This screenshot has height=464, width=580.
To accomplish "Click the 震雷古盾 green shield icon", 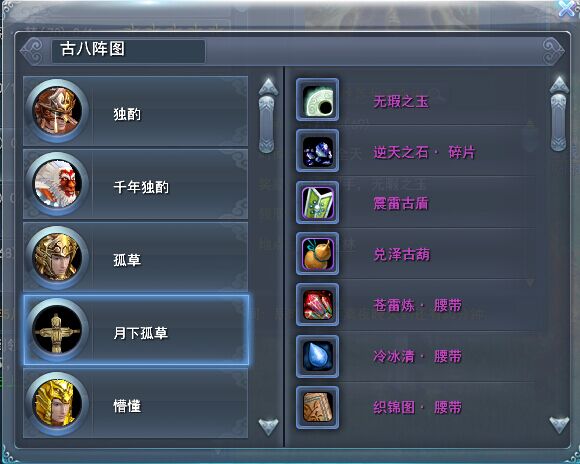I will coord(317,202).
